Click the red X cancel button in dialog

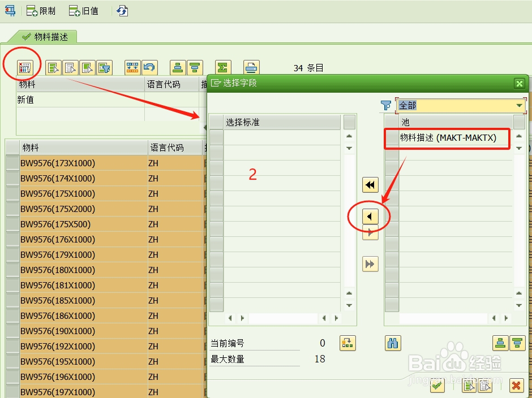point(516,386)
